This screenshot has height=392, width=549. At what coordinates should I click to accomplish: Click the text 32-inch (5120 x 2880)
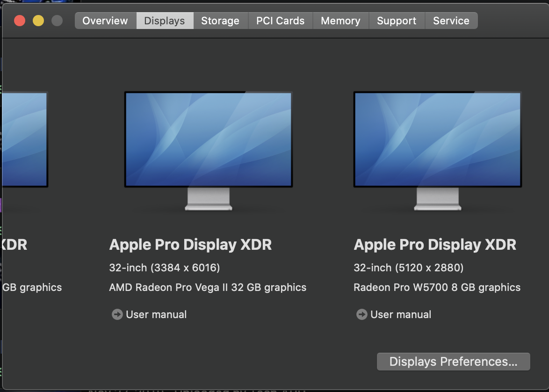coord(409,268)
